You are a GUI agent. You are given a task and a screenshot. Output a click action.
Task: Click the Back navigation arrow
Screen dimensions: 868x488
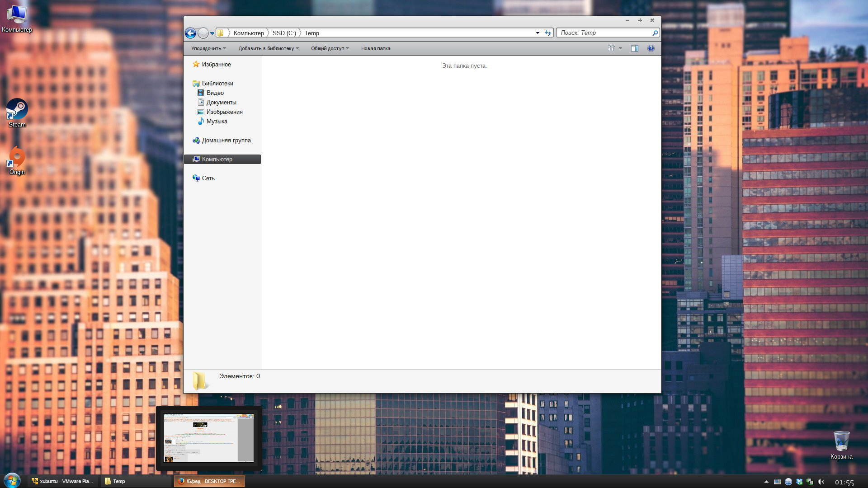(190, 33)
